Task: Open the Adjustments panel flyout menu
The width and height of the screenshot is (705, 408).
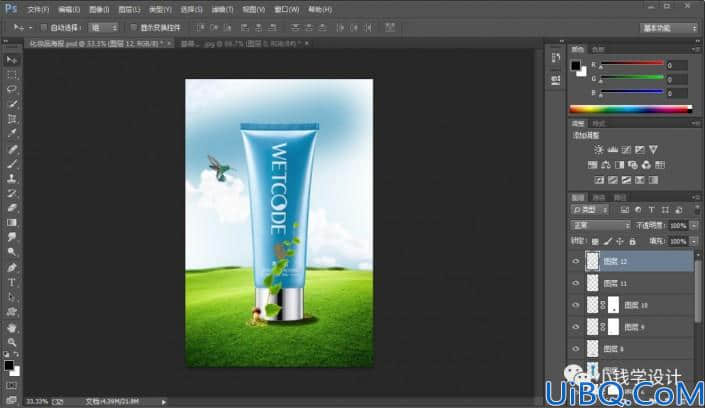Action: pyautogui.click(x=696, y=123)
